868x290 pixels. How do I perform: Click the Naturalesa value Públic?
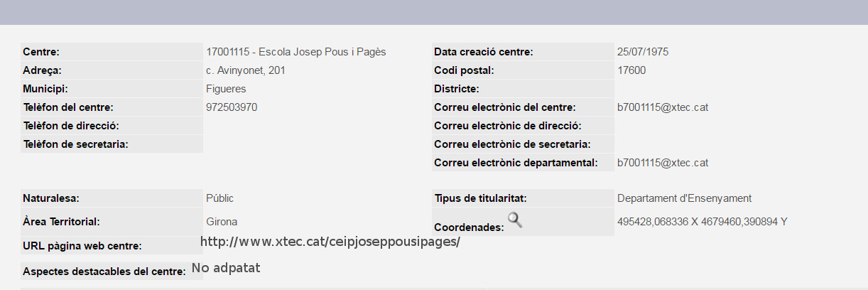tap(219, 198)
